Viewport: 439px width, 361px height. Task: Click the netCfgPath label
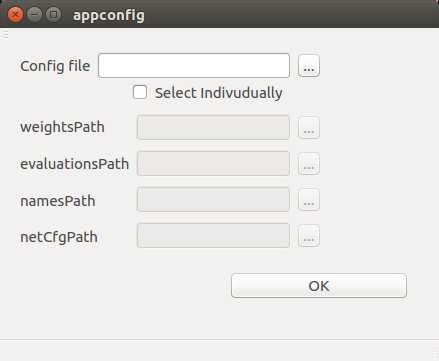pos(59,237)
